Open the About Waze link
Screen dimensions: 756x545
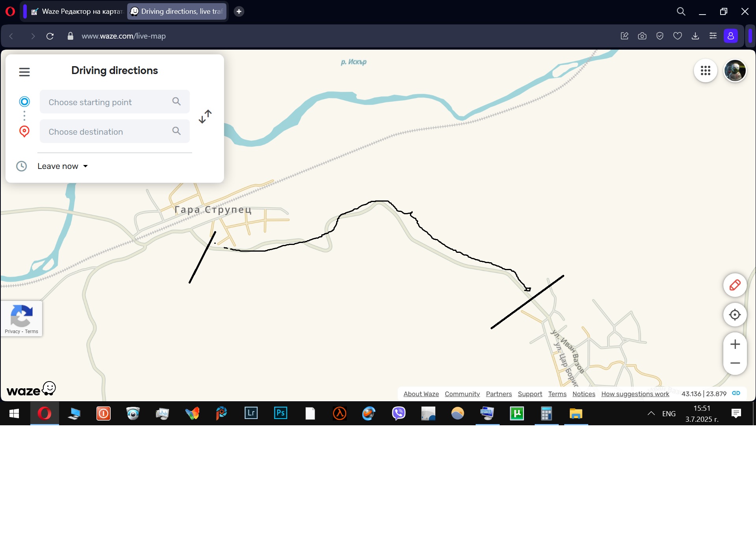click(x=421, y=394)
